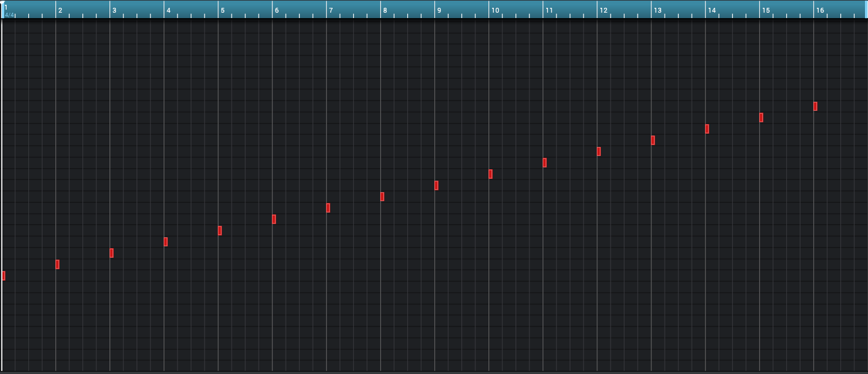Click bar 14 marker in timeline ruler
The width and height of the screenshot is (868, 374).
click(x=712, y=10)
